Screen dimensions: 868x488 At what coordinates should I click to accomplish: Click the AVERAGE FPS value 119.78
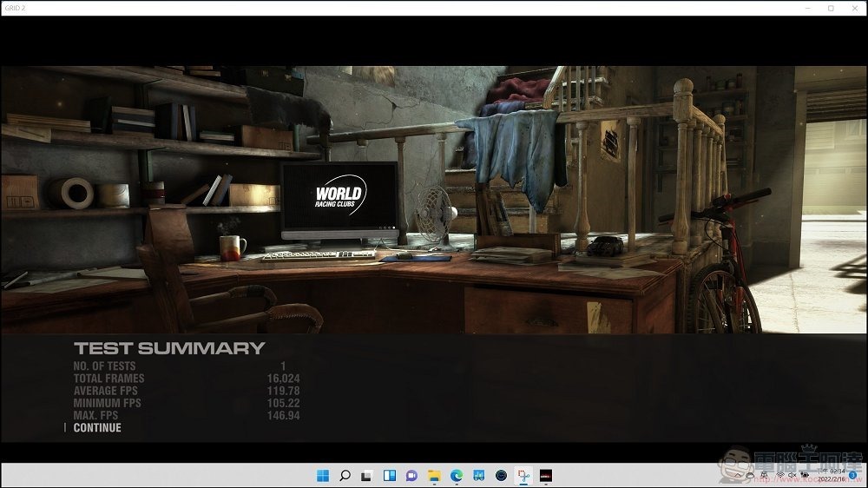coord(284,391)
